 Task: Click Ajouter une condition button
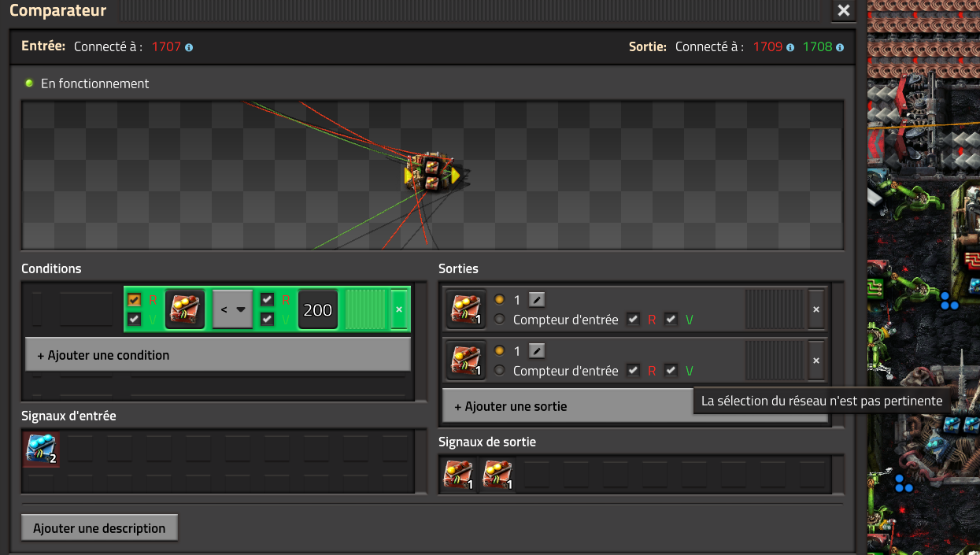[x=218, y=355]
